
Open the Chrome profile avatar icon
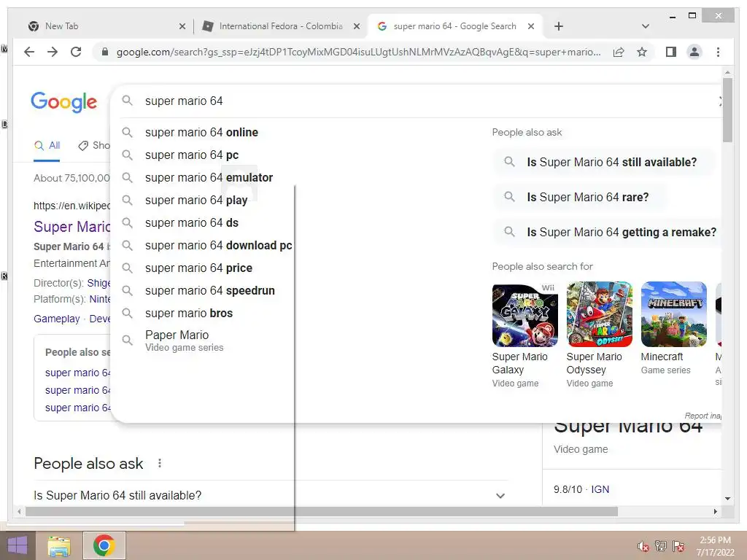pos(694,52)
